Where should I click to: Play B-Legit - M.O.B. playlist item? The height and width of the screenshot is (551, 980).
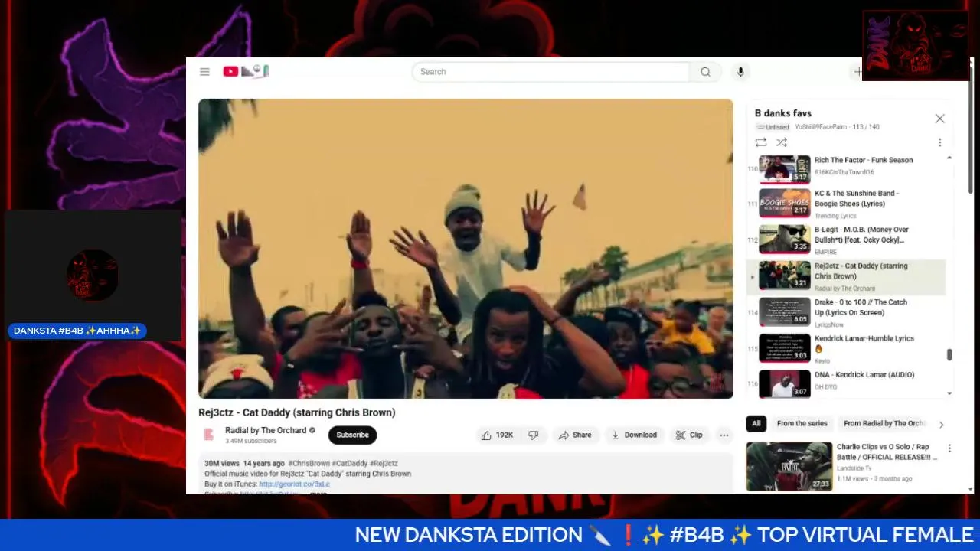(846, 240)
